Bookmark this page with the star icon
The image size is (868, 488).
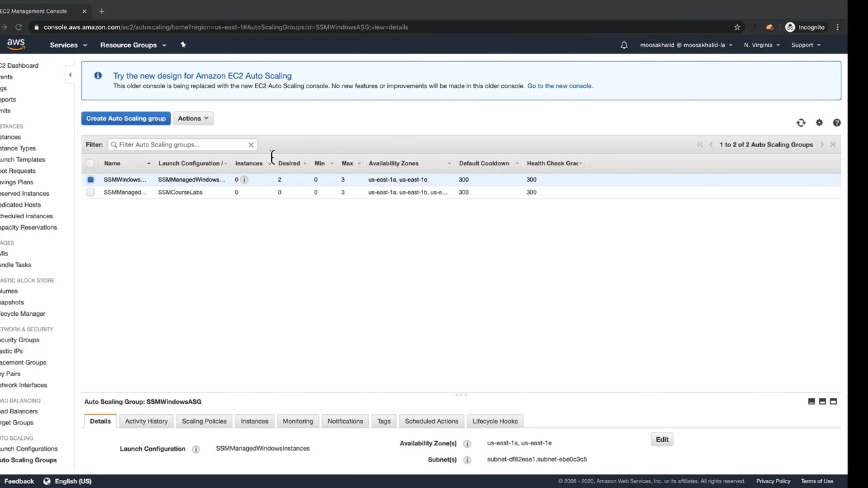click(x=737, y=27)
